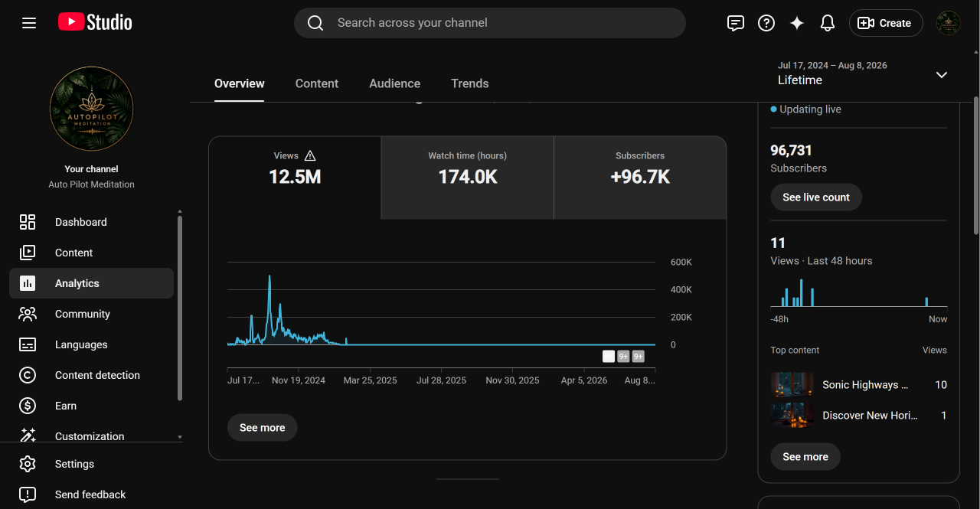Go to Content detection in sidebar
This screenshot has height=509, width=980.
[91, 375]
